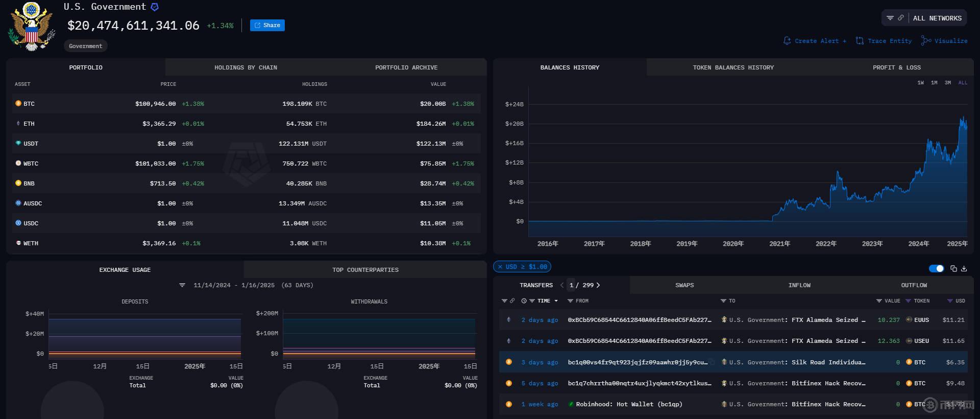Open the PORTFOLIO ARCHIVE tab
Screen dimensions: 980x419
click(x=406, y=67)
